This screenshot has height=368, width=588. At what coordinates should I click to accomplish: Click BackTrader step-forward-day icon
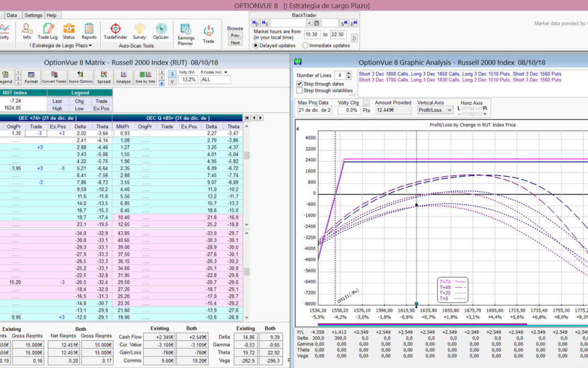(353, 23)
